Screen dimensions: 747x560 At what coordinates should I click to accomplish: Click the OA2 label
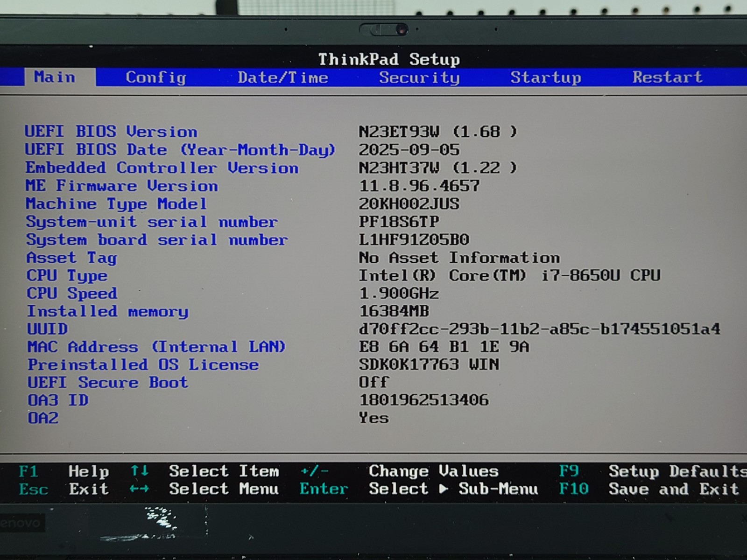pos(43,418)
